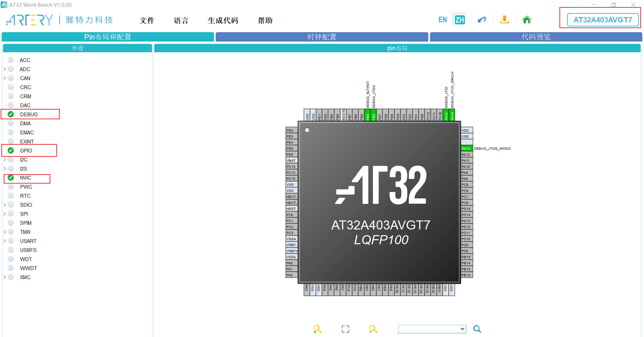644x337 pixels.
Task: Select the green PA13 pin labeled DEBUG_JTMS_SWDIO
Action: (x=466, y=148)
